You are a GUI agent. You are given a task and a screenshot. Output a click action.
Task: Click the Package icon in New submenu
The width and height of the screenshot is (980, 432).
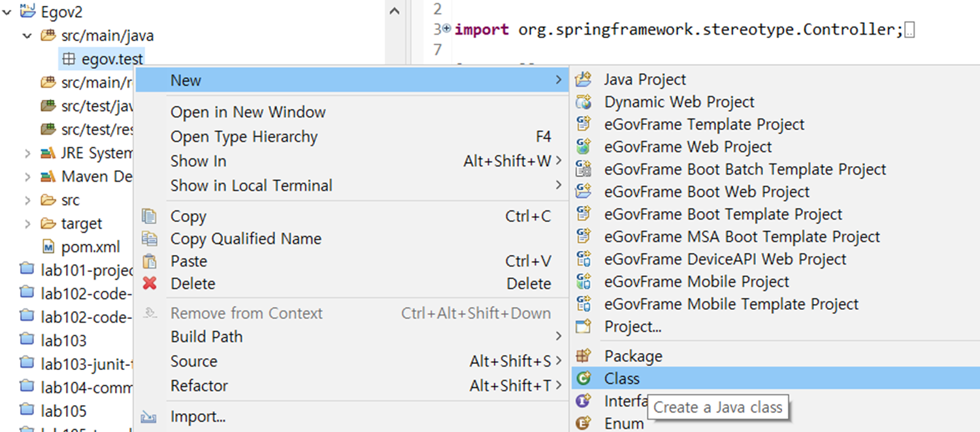click(x=583, y=356)
